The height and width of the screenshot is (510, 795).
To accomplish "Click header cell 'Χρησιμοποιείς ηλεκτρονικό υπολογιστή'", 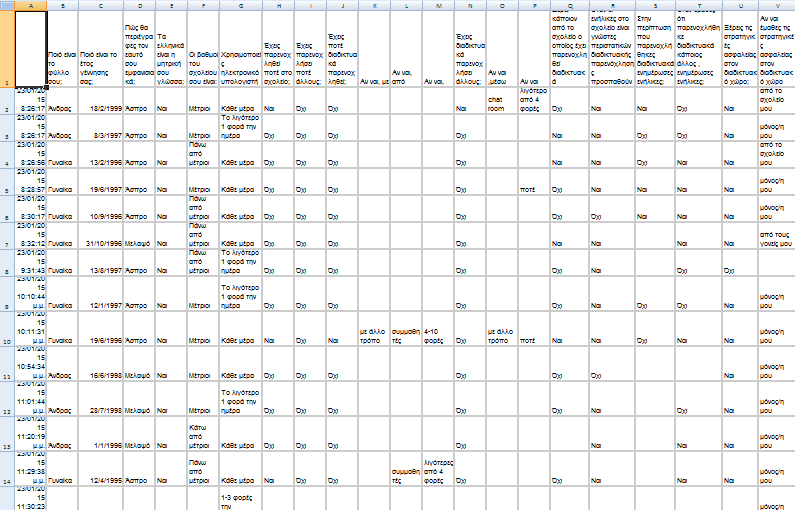I will (x=240, y=49).
